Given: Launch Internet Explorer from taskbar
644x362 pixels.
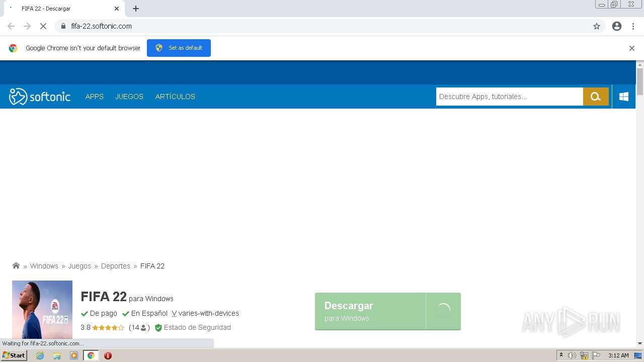Looking at the screenshot, I should pyautogui.click(x=40, y=355).
